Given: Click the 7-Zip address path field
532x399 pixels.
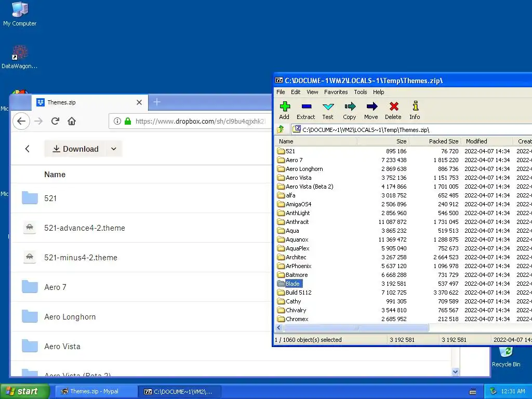Looking at the screenshot, I should [x=412, y=129].
